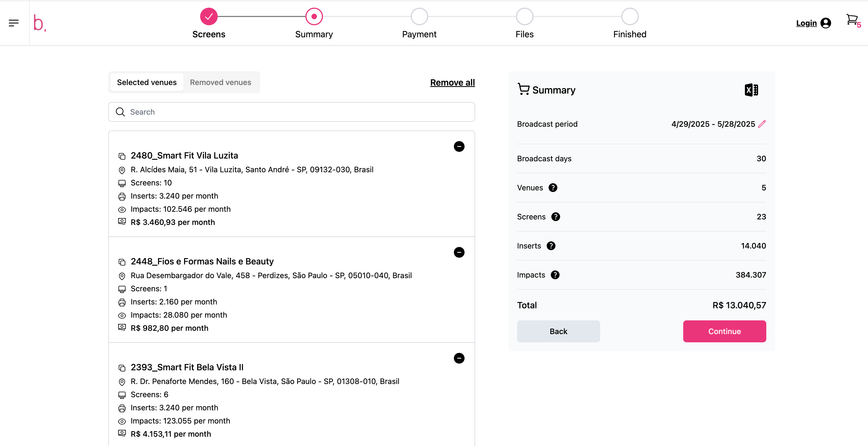Screen dimensions: 868x446
Task: Click into the venue Search field
Action: click(x=291, y=112)
